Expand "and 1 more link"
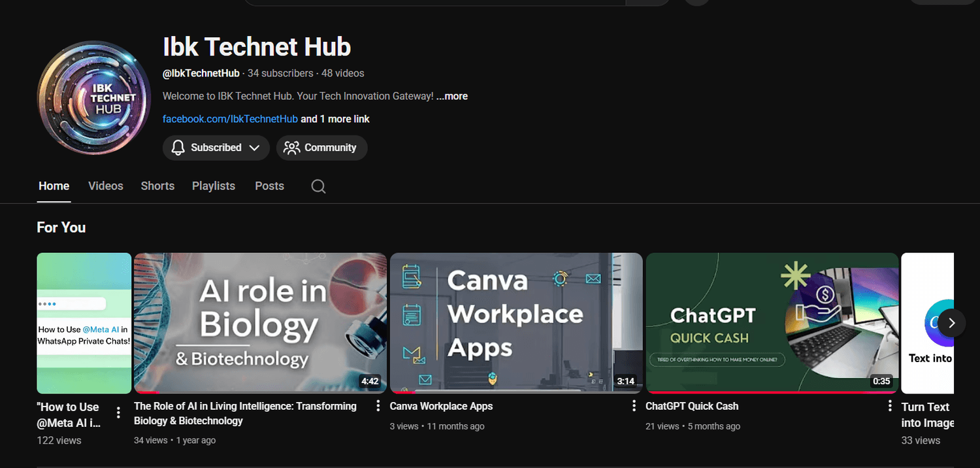 [337, 118]
